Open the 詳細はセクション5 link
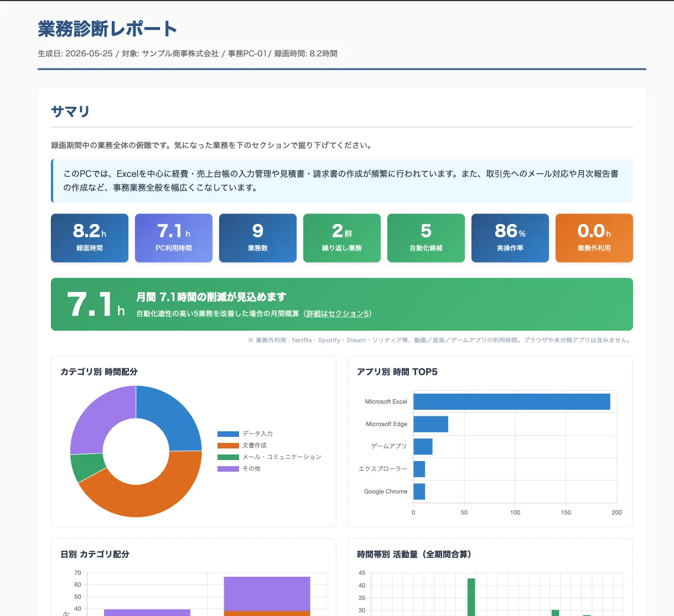 pyautogui.click(x=338, y=314)
